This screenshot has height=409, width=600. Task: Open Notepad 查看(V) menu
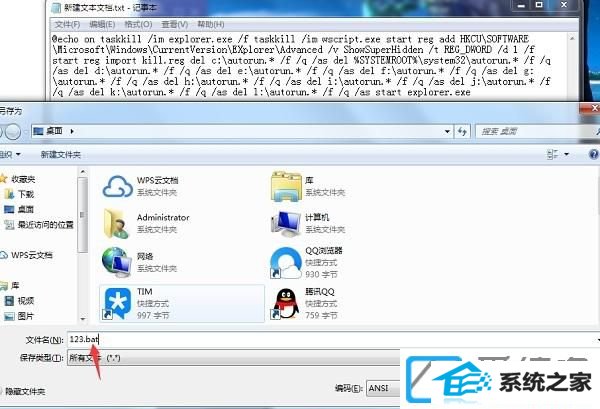[x=174, y=24]
